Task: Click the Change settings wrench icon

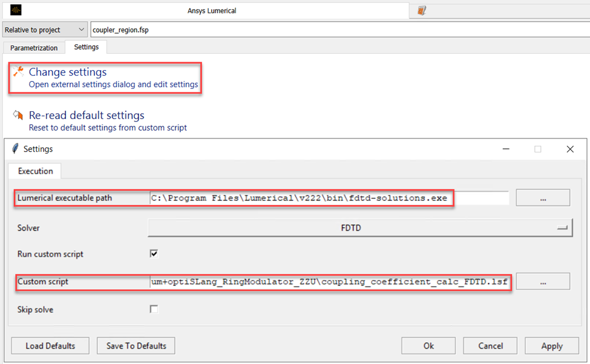Action: click(18, 71)
